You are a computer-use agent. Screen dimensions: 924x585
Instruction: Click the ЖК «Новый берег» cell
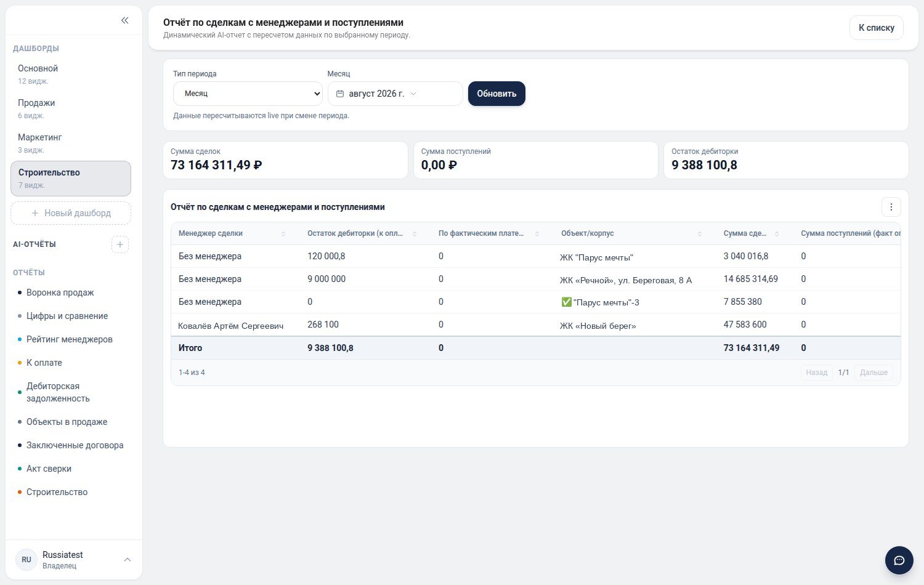point(598,326)
